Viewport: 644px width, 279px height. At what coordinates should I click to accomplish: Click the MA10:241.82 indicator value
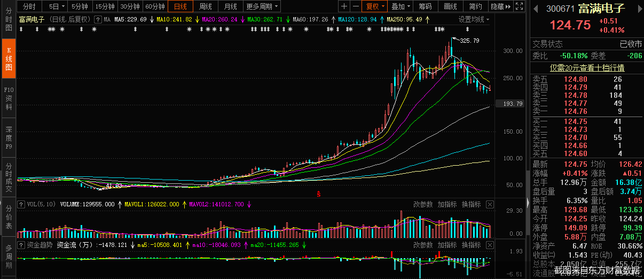(x=174, y=19)
